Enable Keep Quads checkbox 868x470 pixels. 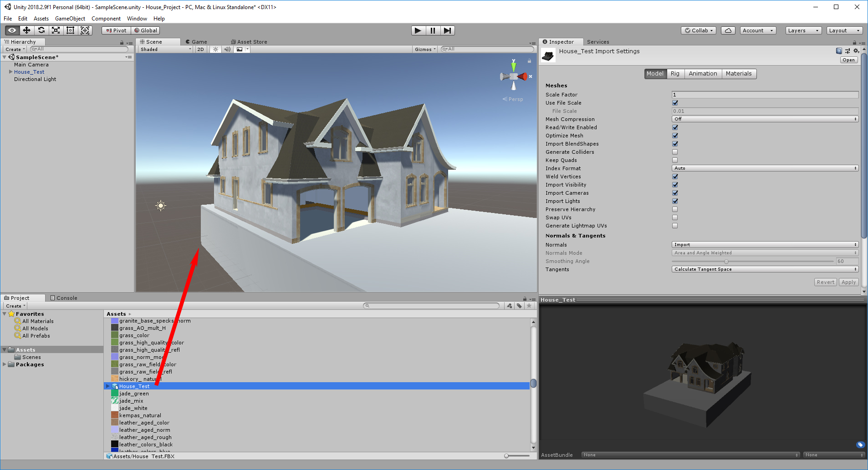pos(675,160)
